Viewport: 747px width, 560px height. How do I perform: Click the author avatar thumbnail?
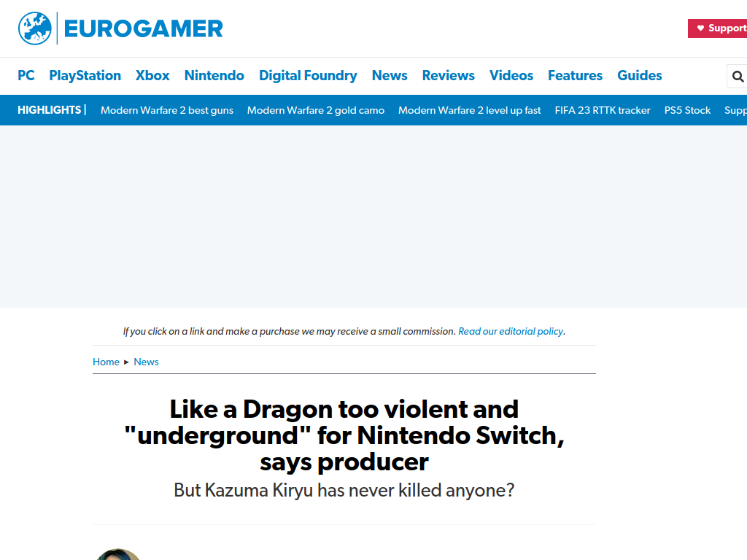point(117,554)
